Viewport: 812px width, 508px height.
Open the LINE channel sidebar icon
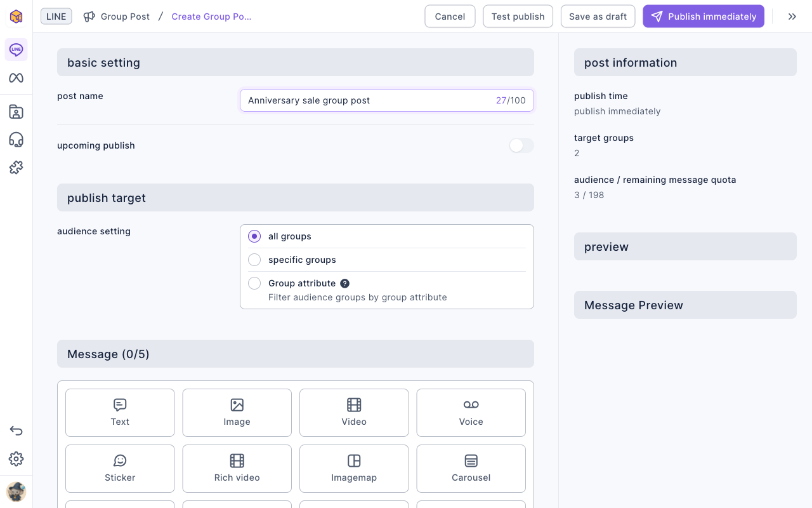click(16, 50)
